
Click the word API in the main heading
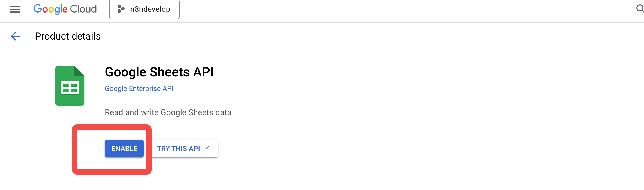point(203,72)
